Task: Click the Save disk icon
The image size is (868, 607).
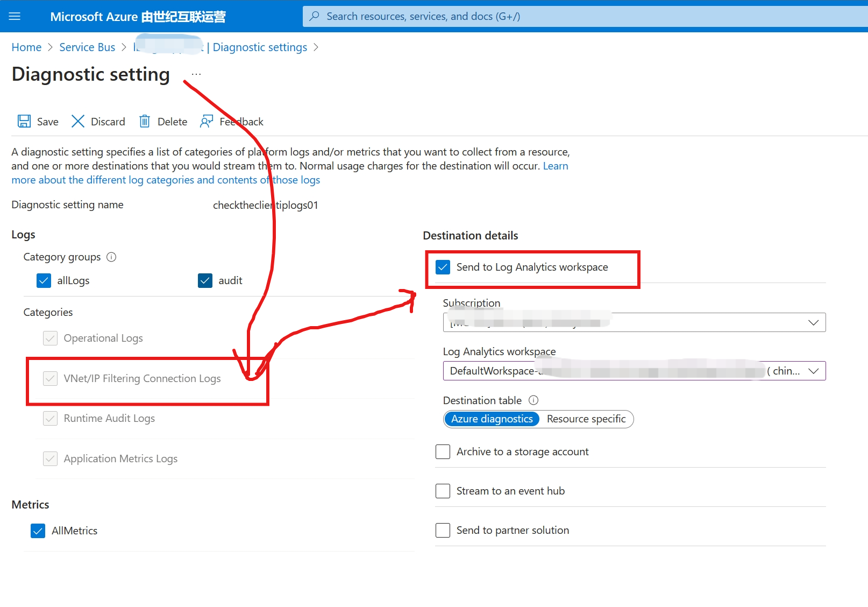Action: [24, 122]
